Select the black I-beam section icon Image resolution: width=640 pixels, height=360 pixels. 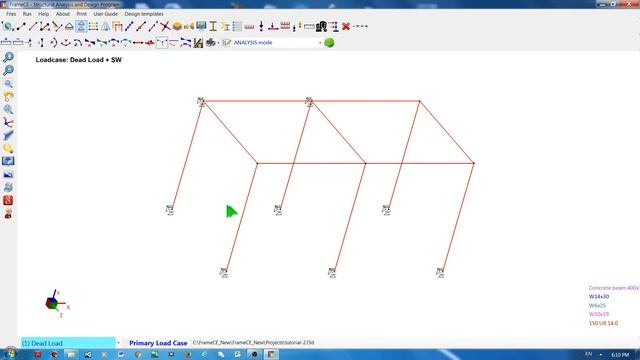click(213, 27)
